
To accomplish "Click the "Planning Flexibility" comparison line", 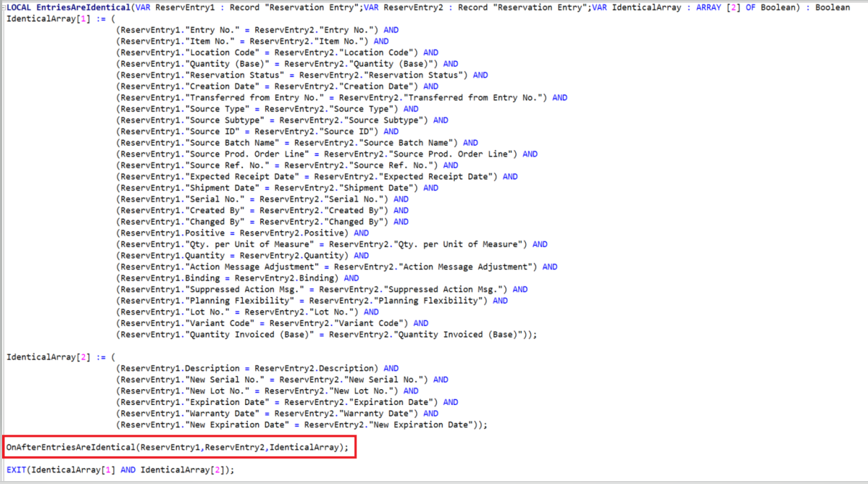I will 311,301.
